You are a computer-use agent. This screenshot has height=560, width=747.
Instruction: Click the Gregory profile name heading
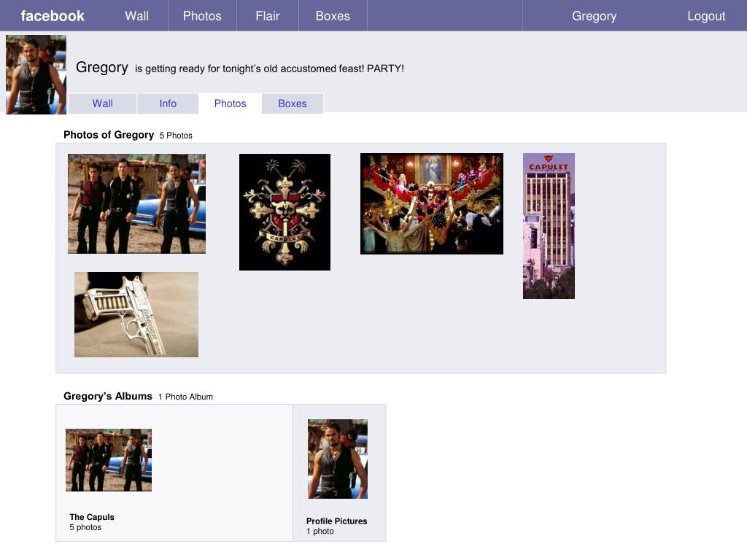tap(102, 68)
